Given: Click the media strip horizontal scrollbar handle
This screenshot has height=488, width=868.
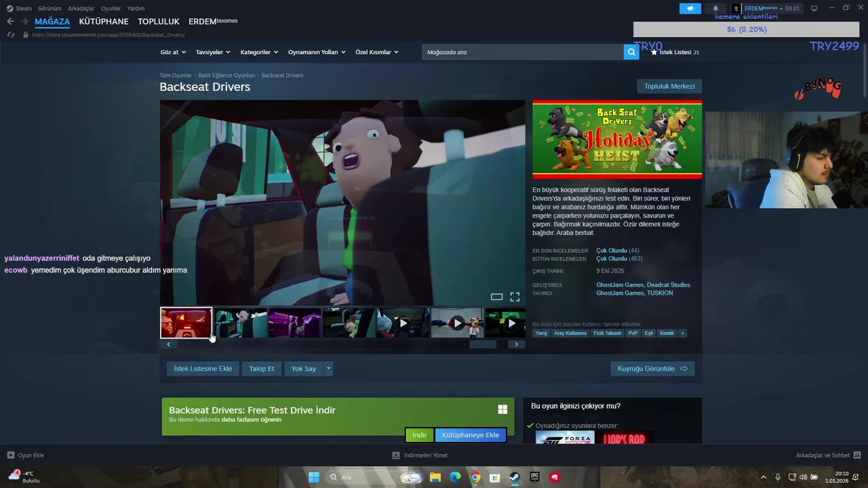Looking at the screenshot, I should [483, 344].
